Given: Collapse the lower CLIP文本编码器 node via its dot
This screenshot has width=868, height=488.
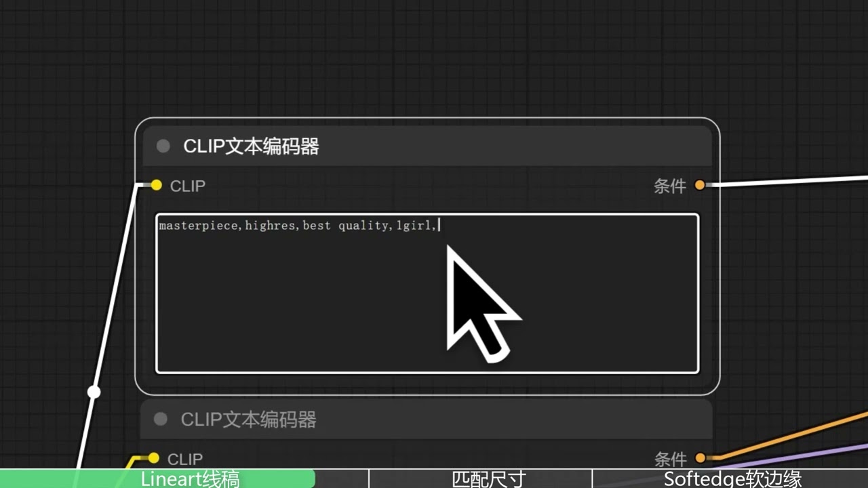Looking at the screenshot, I should click(x=160, y=420).
